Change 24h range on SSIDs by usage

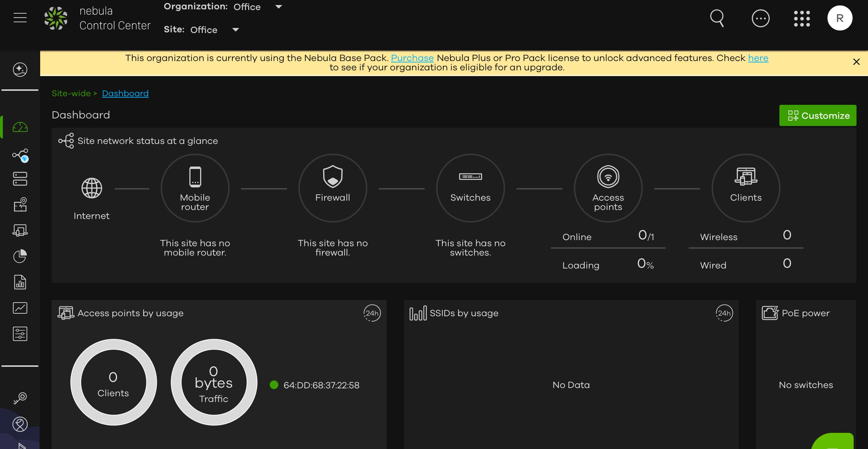click(x=724, y=313)
